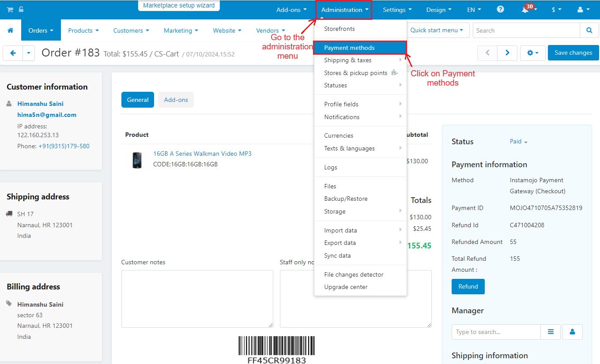The width and height of the screenshot is (600, 364).
Task: Click the back arrow beside Order #183
Action: point(13,53)
